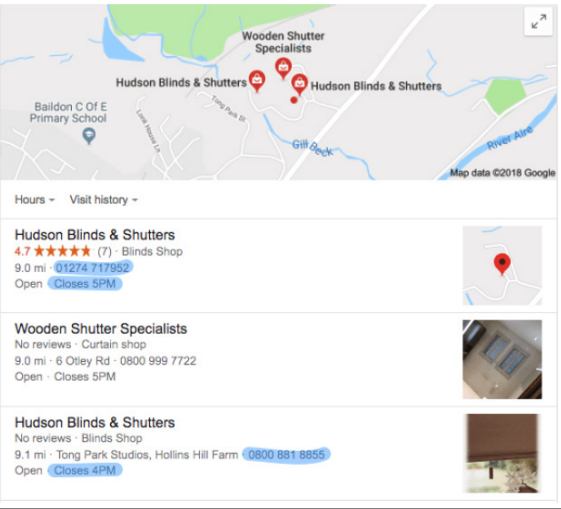Open Wooden Shutter Specialists listing
The image size is (561, 509).
pyautogui.click(x=101, y=329)
